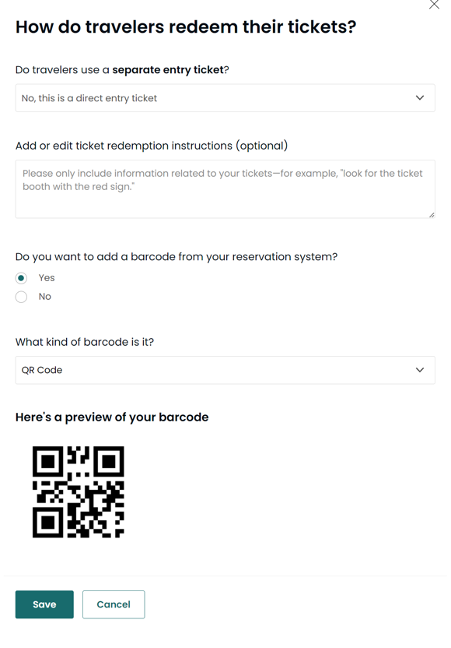The width and height of the screenshot is (451, 648).
Task: Close the ticket redemption dialog with X
Action: (x=434, y=5)
